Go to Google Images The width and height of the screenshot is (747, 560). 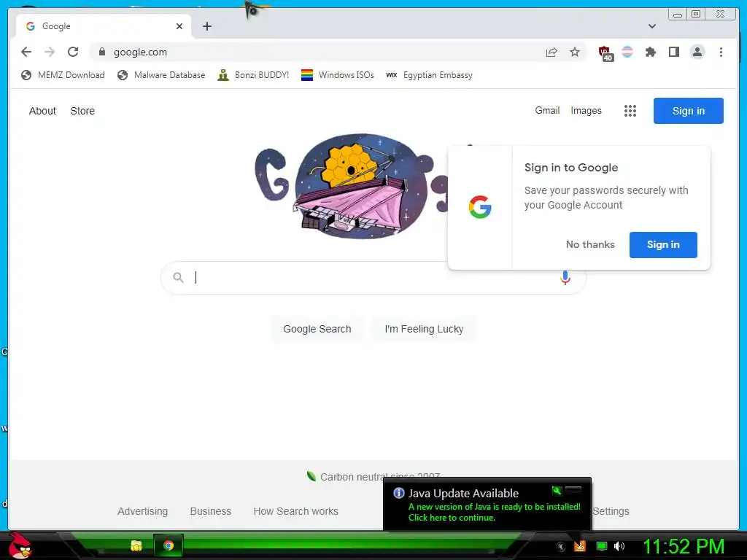(586, 111)
